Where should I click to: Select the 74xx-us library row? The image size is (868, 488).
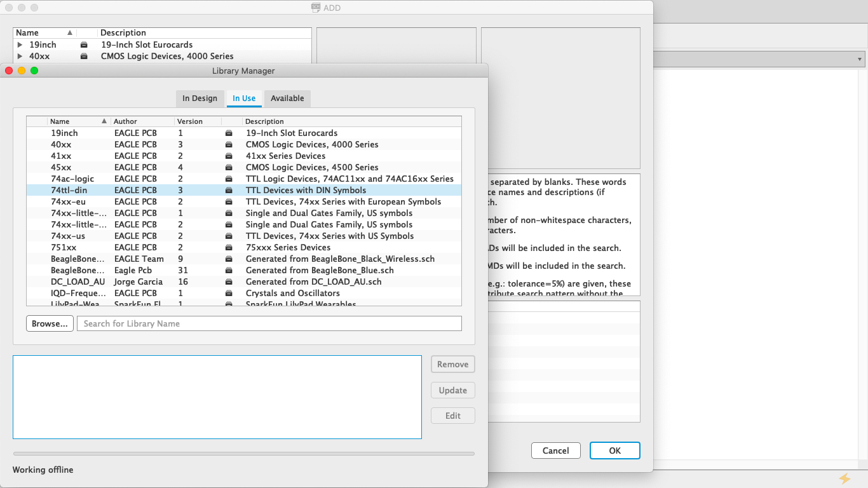(x=244, y=236)
